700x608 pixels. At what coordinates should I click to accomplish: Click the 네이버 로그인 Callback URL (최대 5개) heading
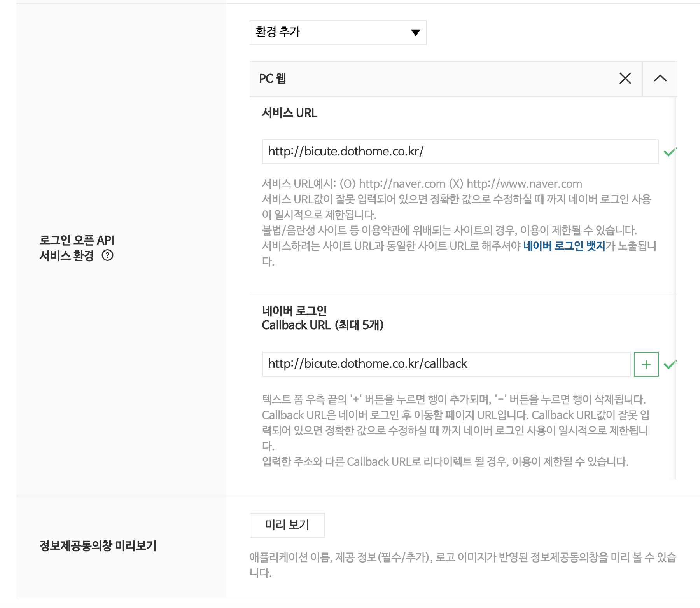point(323,318)
